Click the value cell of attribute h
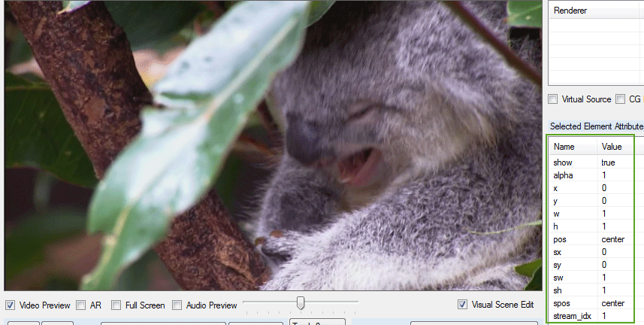The height and width of the screenshot is (325, 644). point(615,226)
